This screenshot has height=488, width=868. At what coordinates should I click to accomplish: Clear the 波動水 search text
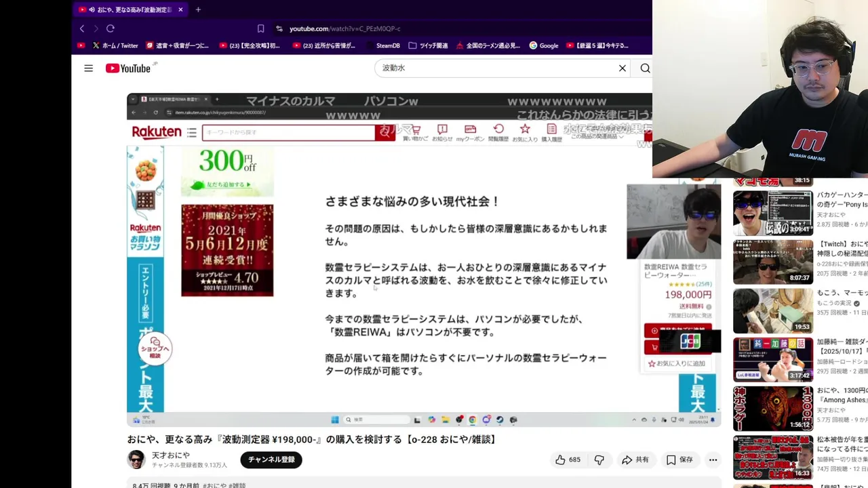(x=622, y=68)
